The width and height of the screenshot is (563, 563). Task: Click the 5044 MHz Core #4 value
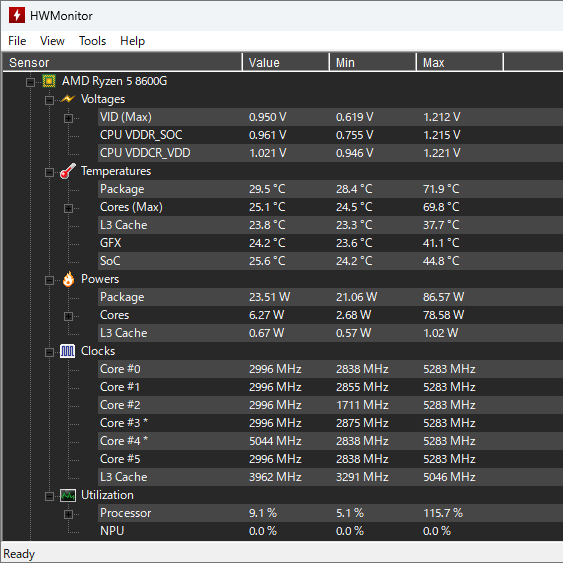[275, 441]
